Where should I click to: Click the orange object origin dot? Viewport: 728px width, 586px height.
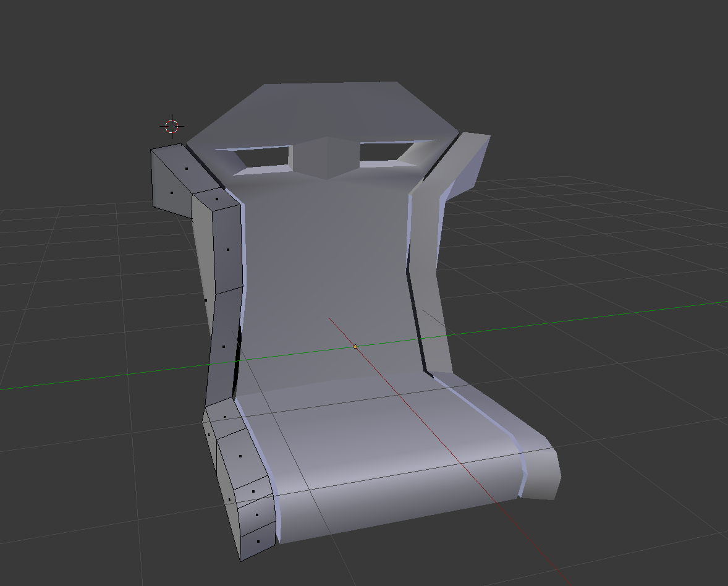[x=355, y=346]
